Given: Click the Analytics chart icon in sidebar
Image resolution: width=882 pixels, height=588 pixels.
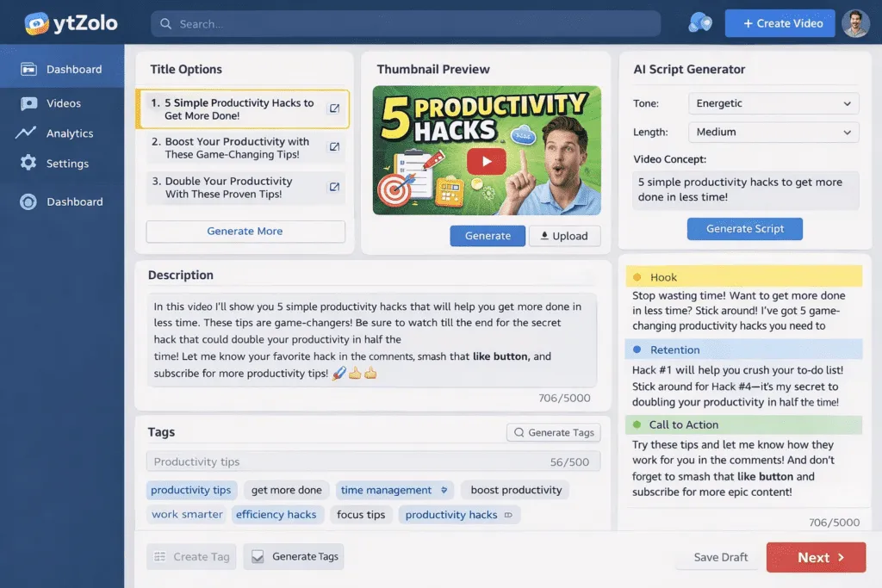Looking at the screenshot, I should 26,133.
